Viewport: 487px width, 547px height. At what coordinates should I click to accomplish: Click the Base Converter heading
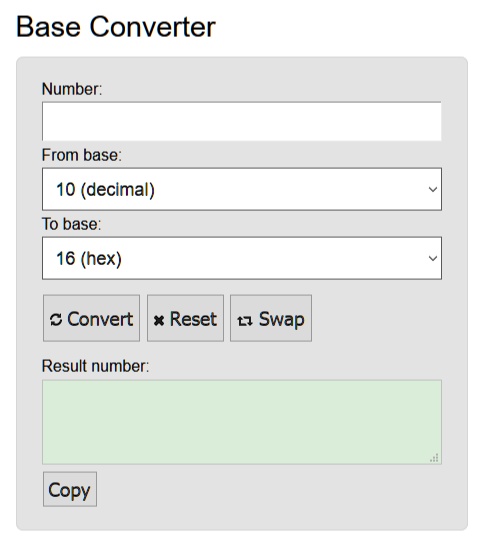coord(116,27)
